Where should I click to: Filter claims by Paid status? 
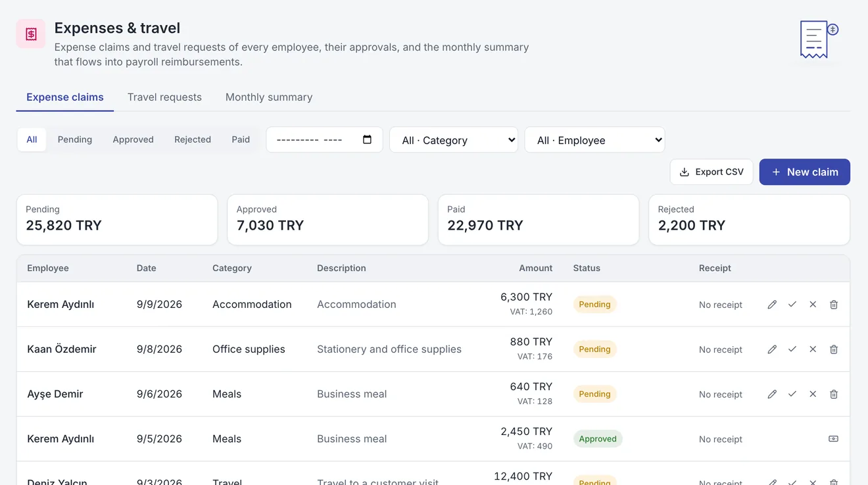tap(241, 140)
